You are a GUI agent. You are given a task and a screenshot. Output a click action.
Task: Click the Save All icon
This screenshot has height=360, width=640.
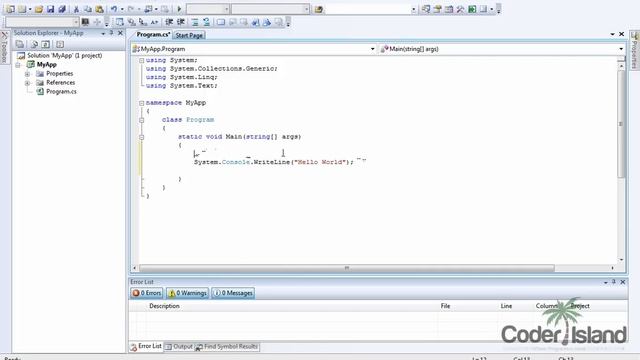tap(62, 9)
